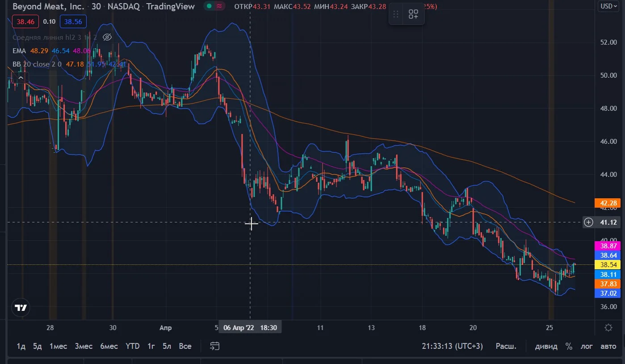Click the market status indicator pill
The image size is (625, 364).
[215, 6]
